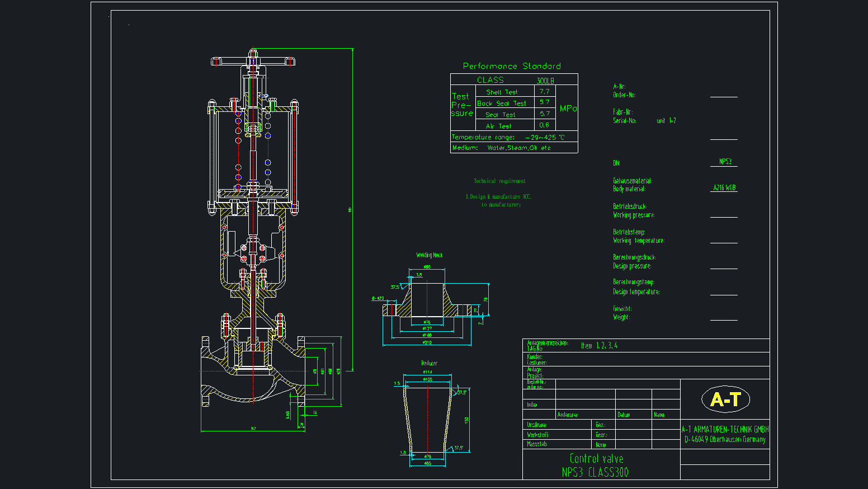
Task: Click the 'Back Seal Test' row label
Action: click(x=502, y=104)
